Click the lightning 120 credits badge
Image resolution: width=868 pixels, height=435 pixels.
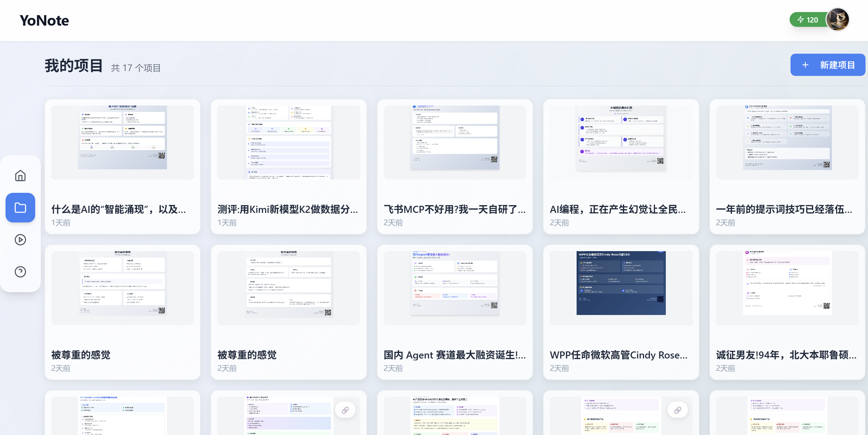pos(807,20)
